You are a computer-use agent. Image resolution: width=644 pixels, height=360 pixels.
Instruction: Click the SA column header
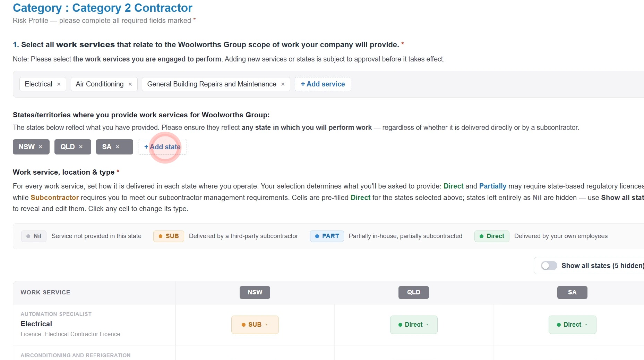point(572,292)
